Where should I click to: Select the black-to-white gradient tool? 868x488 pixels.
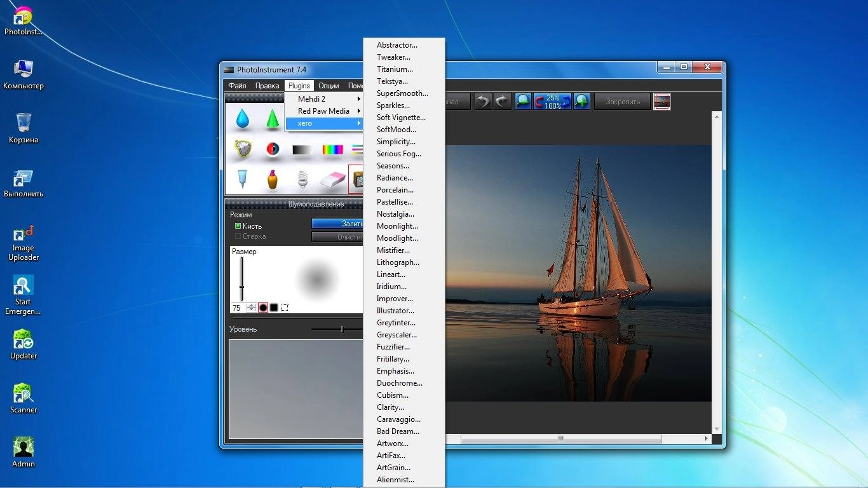[302, 150]
